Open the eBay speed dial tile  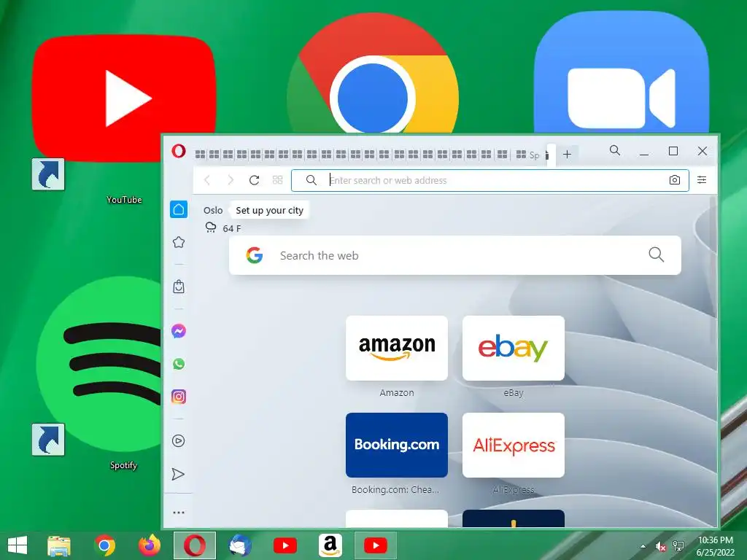point(514,348)
